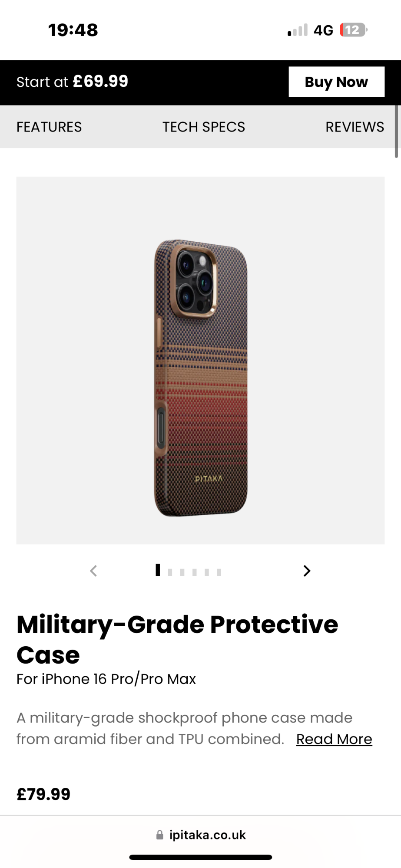Tap the cellular signal strength icon

(x=298, y=30)
